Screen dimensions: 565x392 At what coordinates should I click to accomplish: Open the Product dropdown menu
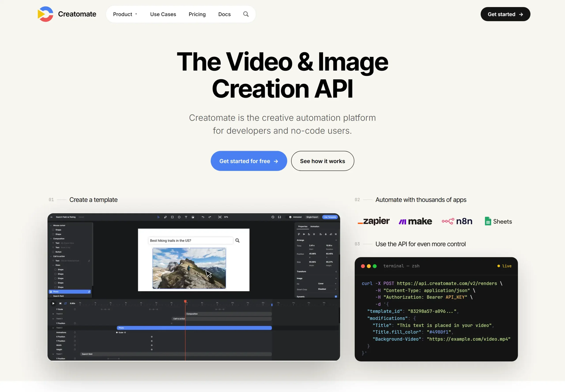tap(125, 14)
